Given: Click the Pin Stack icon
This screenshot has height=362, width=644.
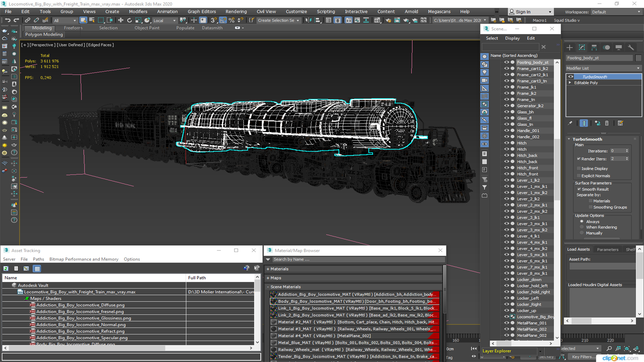Looking at the screenshot, I should (x=570, y=123).
